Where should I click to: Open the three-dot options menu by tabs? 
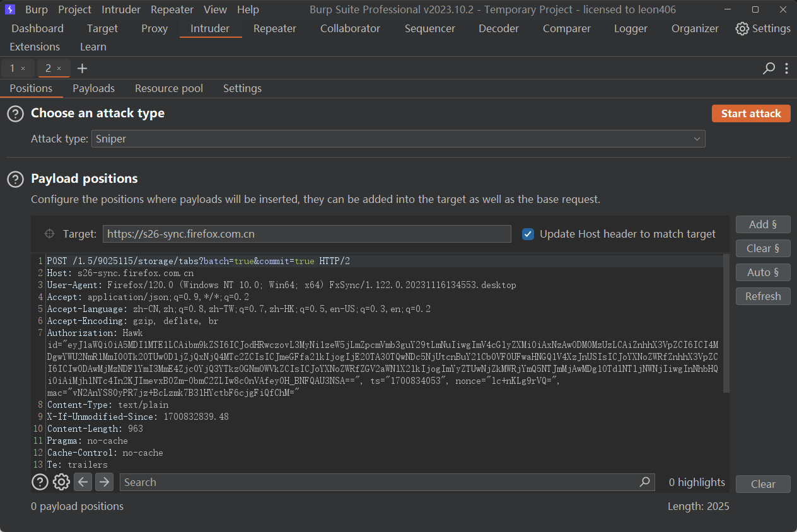786,68
